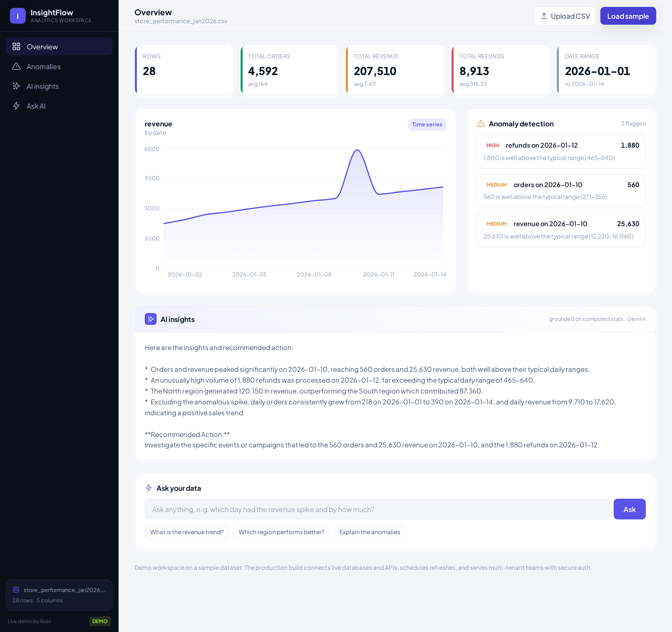
Task: Click the Overview page heading
Action: click(153, 13)
